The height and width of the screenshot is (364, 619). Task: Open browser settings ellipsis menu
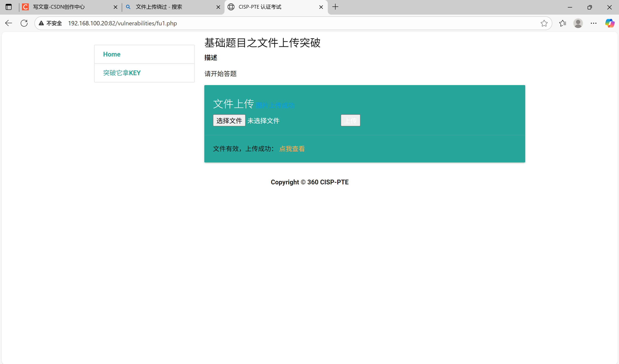click(x=593, y=23)
